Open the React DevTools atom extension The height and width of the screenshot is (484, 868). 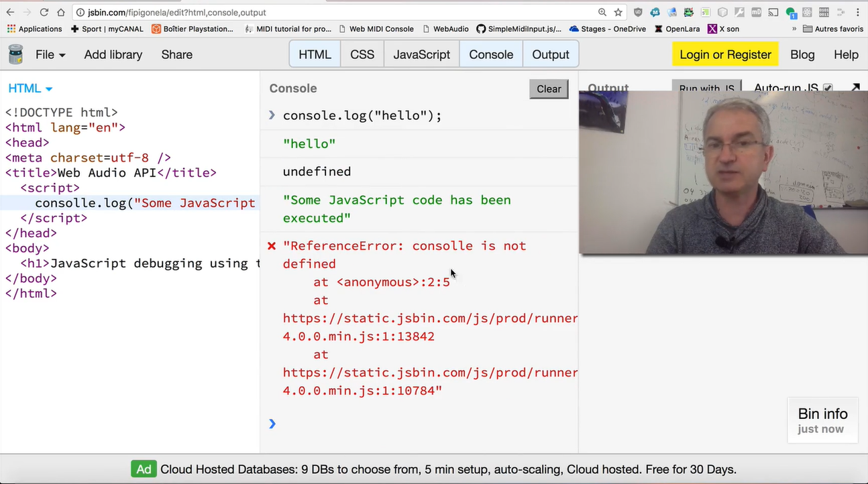click(807, 12)
